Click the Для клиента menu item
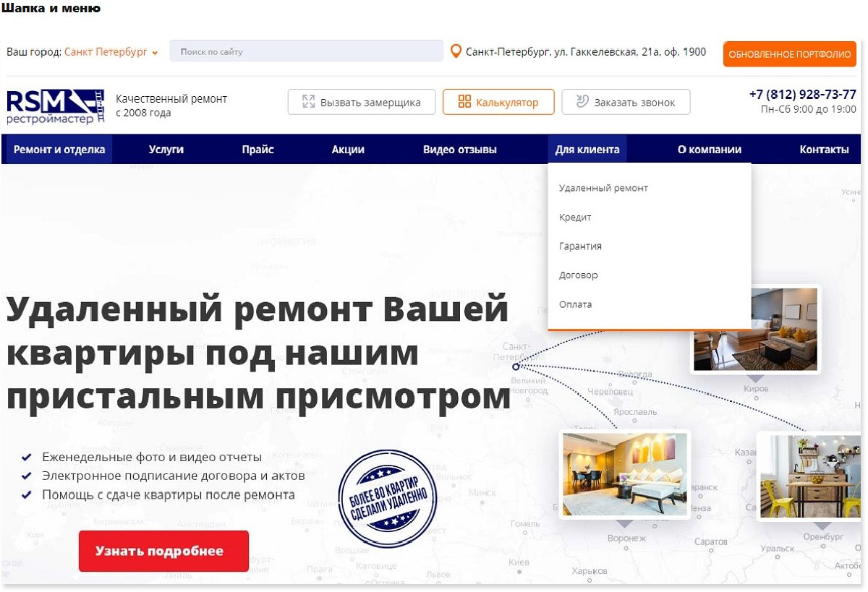This screenshot has height=592, width=868. pos(587,150)
